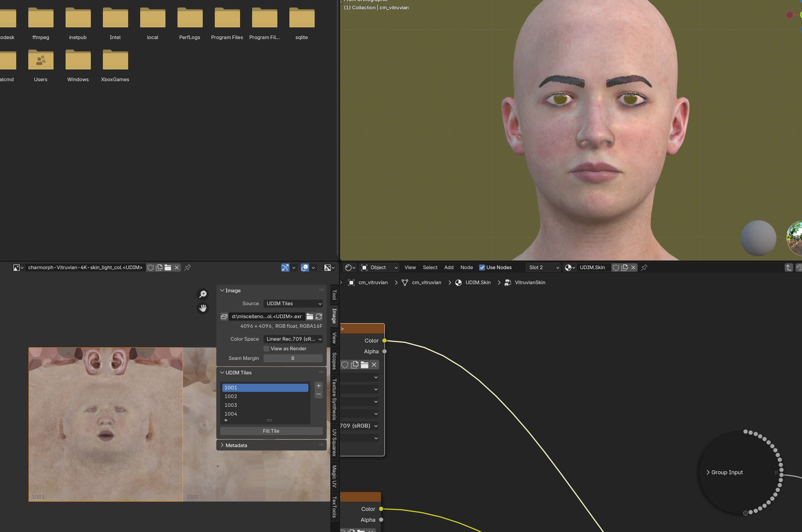802x532 pixels.
Task: Open node editor type selector icon
Action: pyautogui.click(x=350, y=268)
